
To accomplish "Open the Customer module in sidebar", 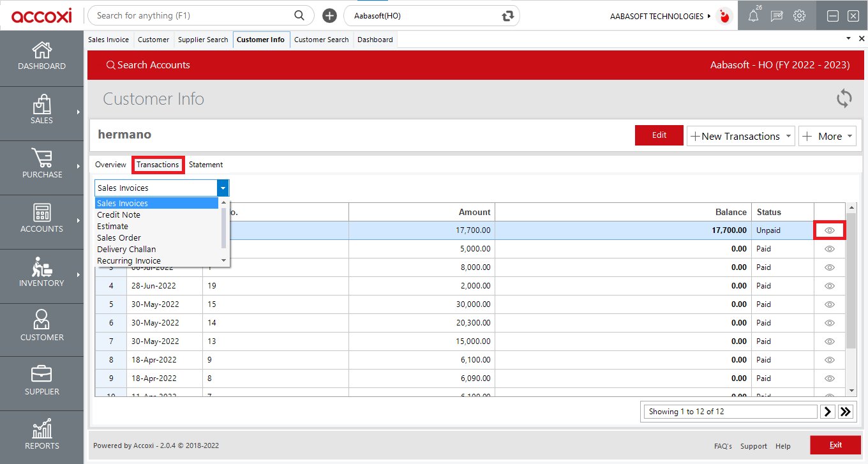I will (41, 327).
